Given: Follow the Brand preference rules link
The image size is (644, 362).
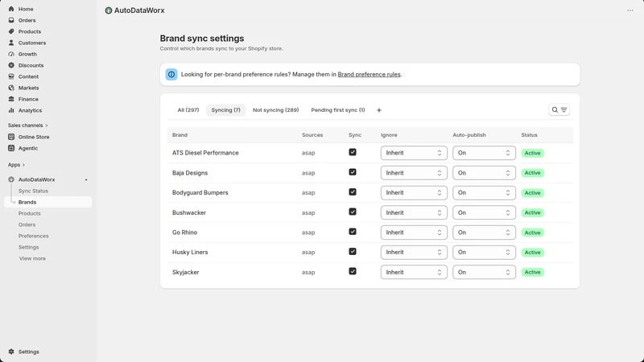Looking at the screenshot, I should (369, 74).
